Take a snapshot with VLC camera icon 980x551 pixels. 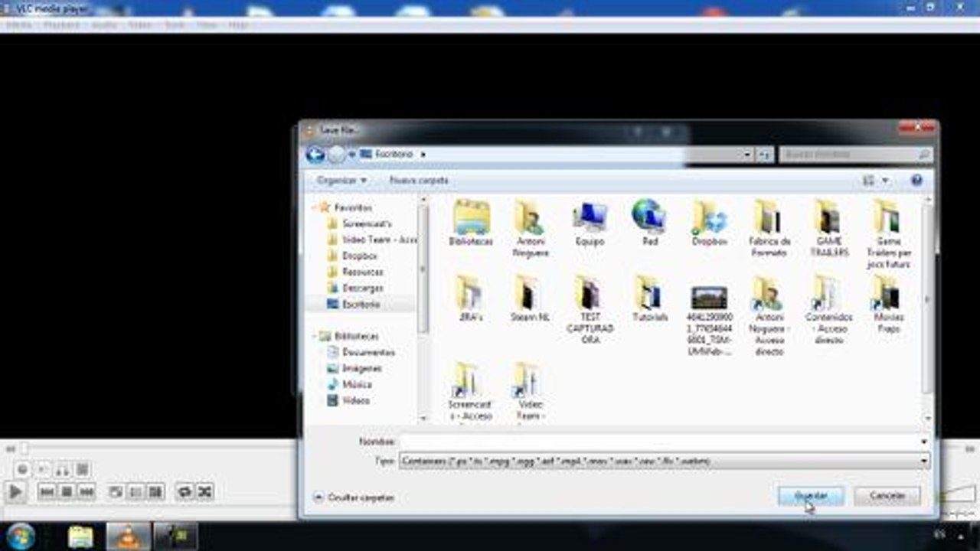coord(43,469)
